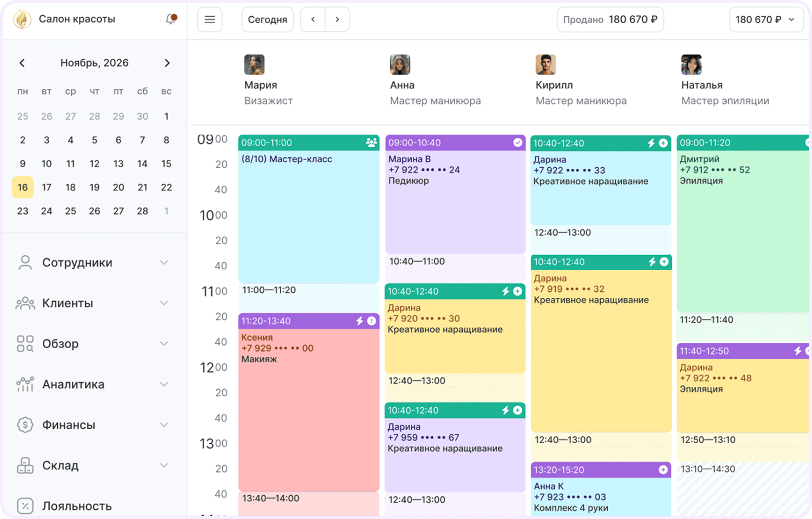Click the Сотрудники person icon
Image resolution: width=812 pixels, height=519 pixels.
click(x=25, y=262)
